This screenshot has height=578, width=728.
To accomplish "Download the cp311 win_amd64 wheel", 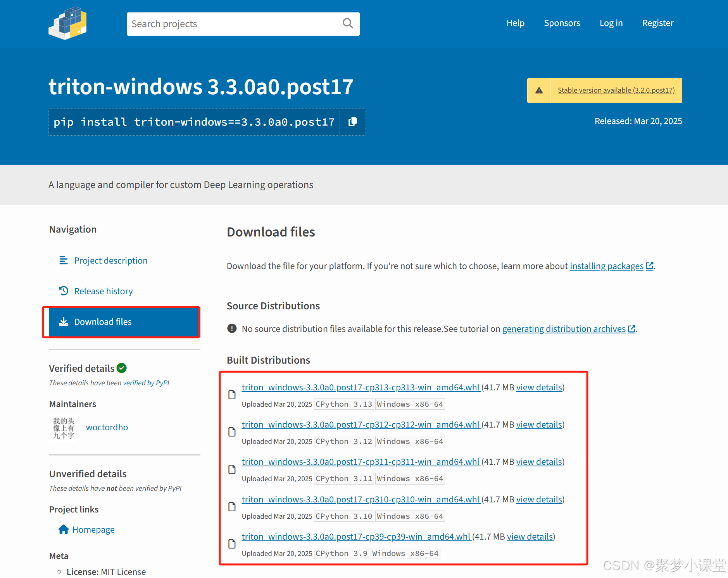I will [361, 462].
